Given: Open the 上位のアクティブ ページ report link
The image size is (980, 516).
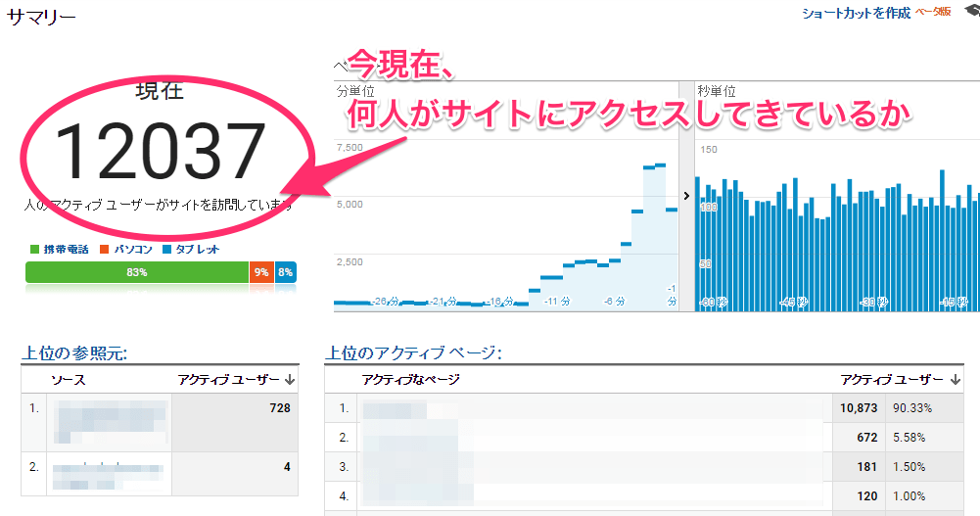Looking at the screenshot, I should (x=412, y=352).
